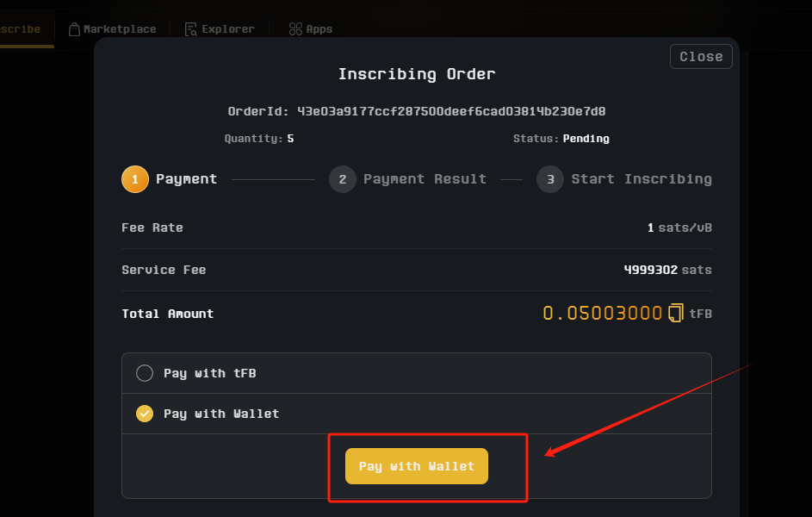The image size is (812, 517).
Task: Copy the total amount with the copy icon
Action: coord(676,313)
